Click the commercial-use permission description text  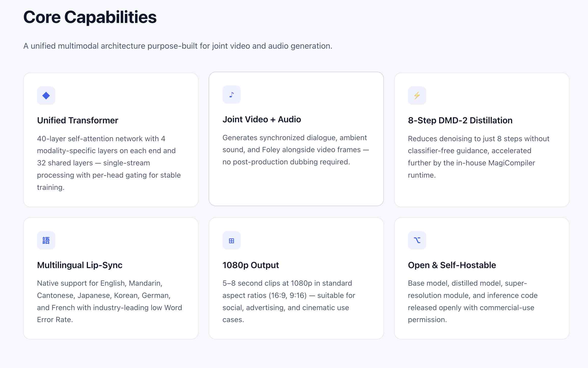(473, 301)
